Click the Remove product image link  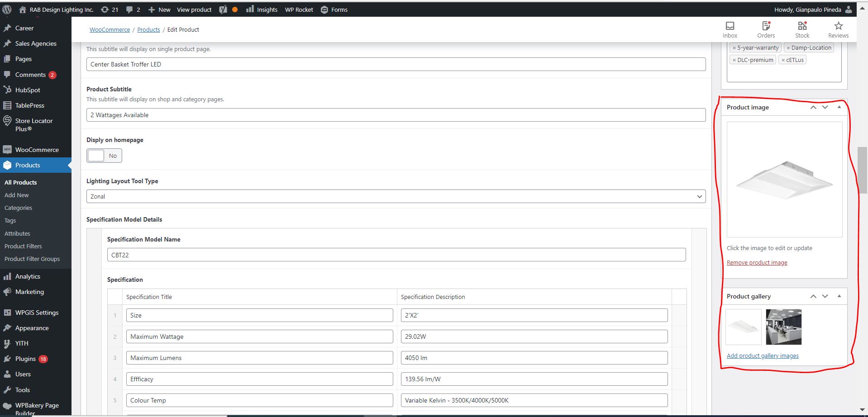pyautogui.click(x=757, y=263)
